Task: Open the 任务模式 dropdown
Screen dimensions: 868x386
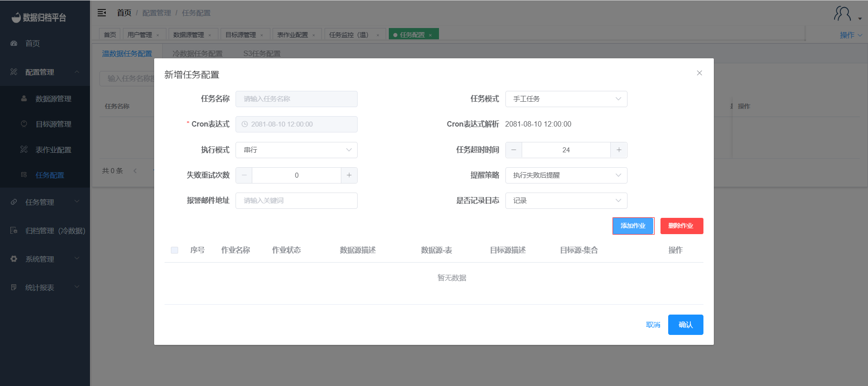Action: (x=566, y=99)
